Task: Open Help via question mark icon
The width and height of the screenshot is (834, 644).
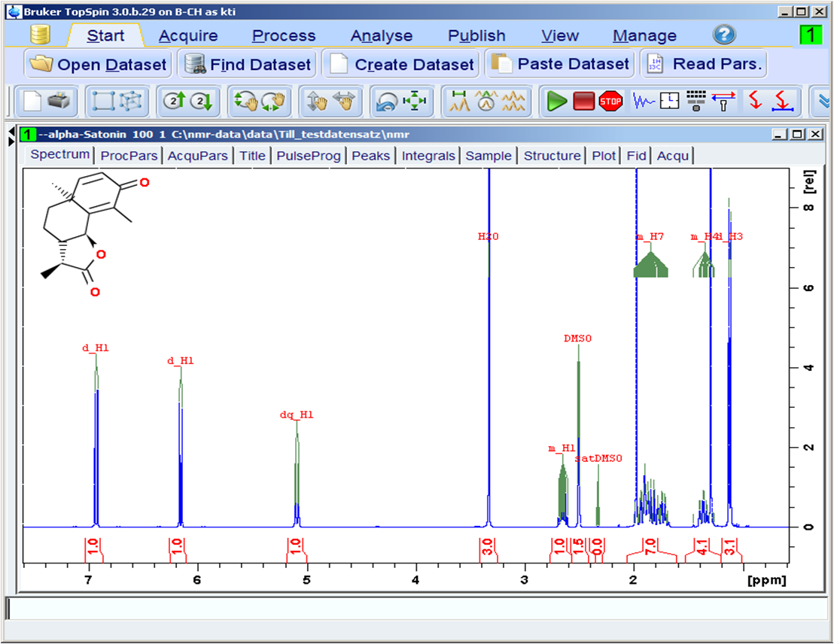Action: [723, 35]
